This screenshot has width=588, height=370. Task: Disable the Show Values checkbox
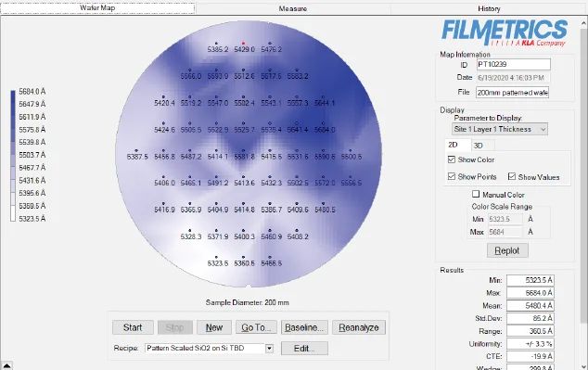(512, 176)
